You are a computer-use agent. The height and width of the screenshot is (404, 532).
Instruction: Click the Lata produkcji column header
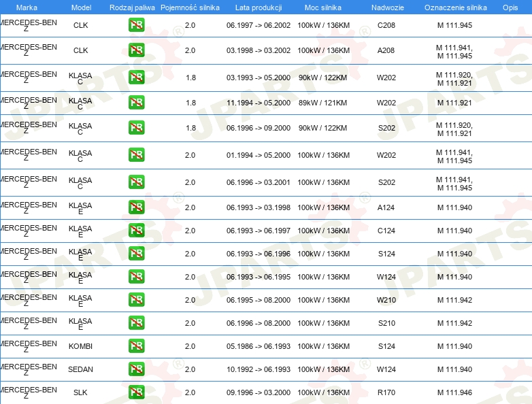pyautogui.click(x=259, y=7)
